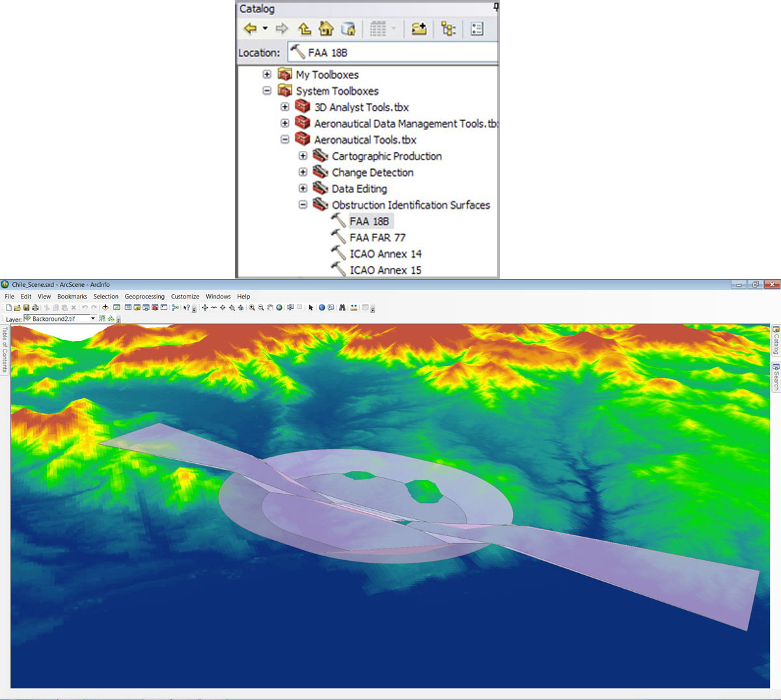
Task: Click the Back navigation arrow in Catalog
Action: pos(250,28)
